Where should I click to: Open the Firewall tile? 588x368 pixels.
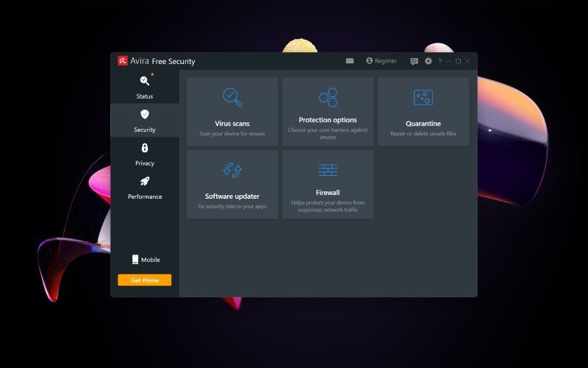(x=328, y=185)
